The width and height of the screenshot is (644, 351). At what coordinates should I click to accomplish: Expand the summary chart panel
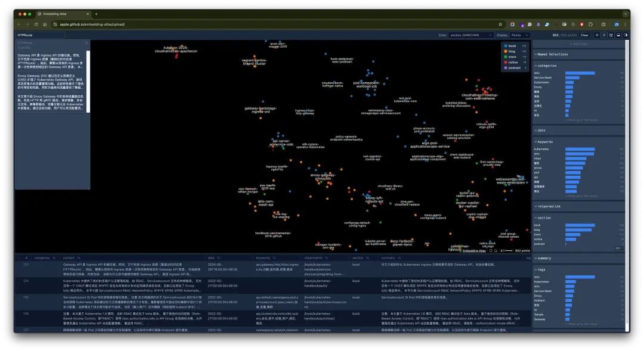[543, 258]
